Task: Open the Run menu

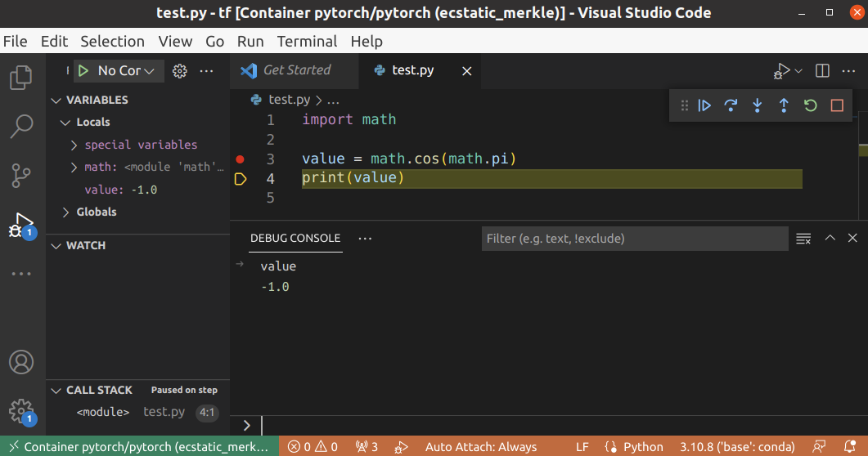Action: coord(250,42)
